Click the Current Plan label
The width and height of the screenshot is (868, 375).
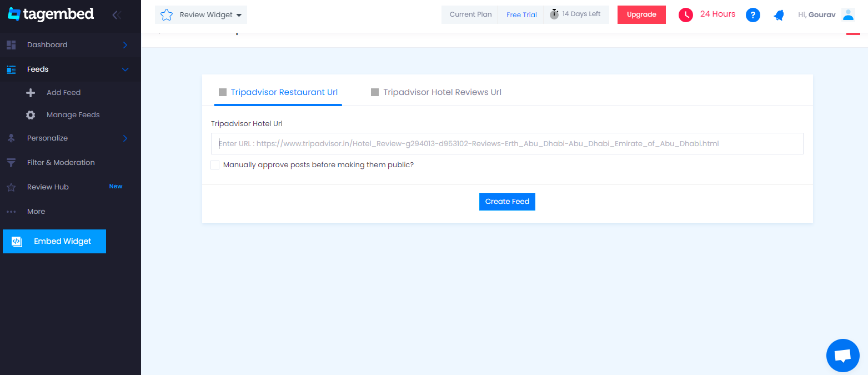[470, 15]
